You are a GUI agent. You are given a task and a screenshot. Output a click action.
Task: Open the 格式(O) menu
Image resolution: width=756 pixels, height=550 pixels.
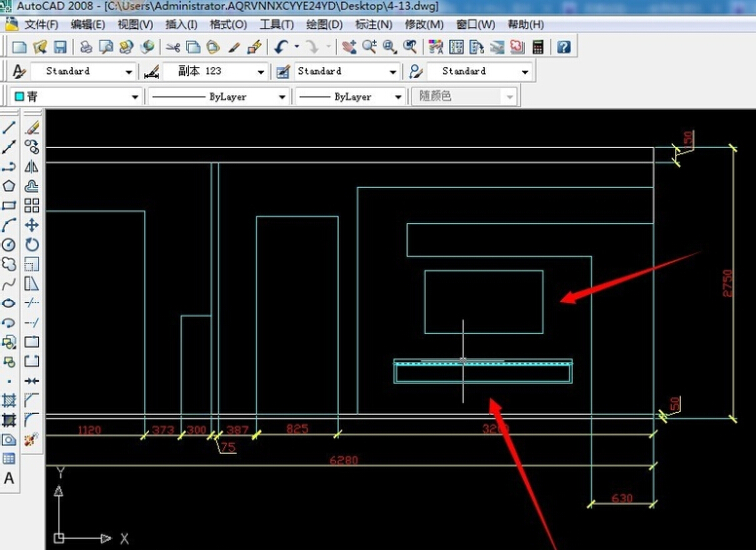[229, 25]
